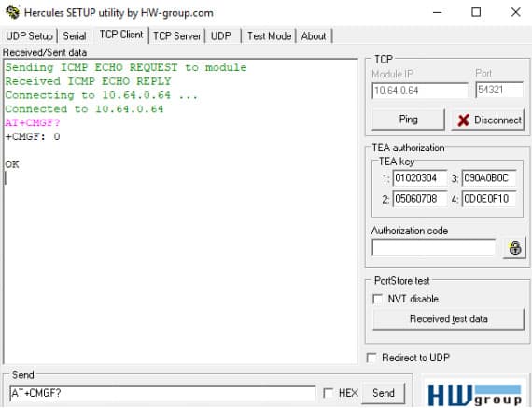
Task: Click the '+CMGF: 0' response line
Action: (x=33, y=137)
